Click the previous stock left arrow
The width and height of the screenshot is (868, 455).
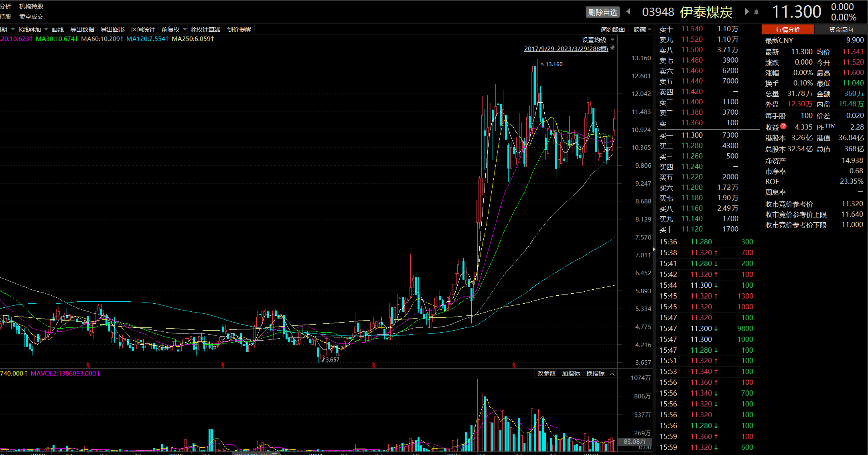(629, 12)
